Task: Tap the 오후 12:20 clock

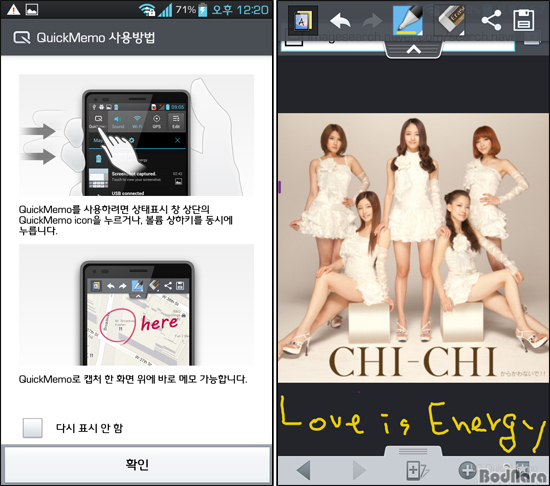Action: pos(240,9)
